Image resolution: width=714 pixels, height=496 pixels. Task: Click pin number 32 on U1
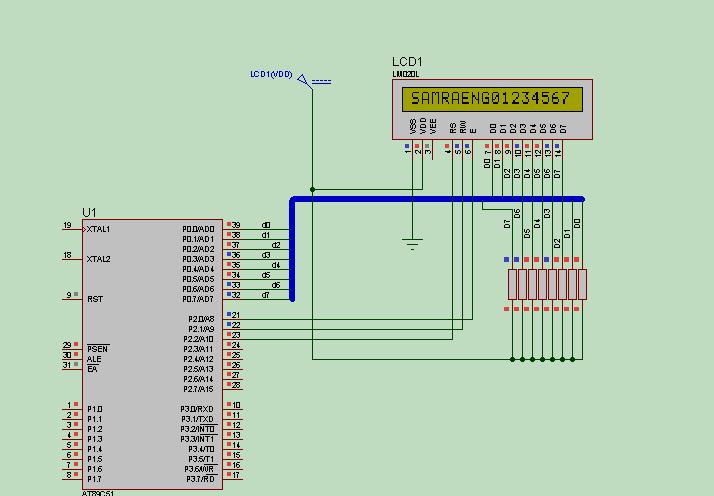point(236,295)
